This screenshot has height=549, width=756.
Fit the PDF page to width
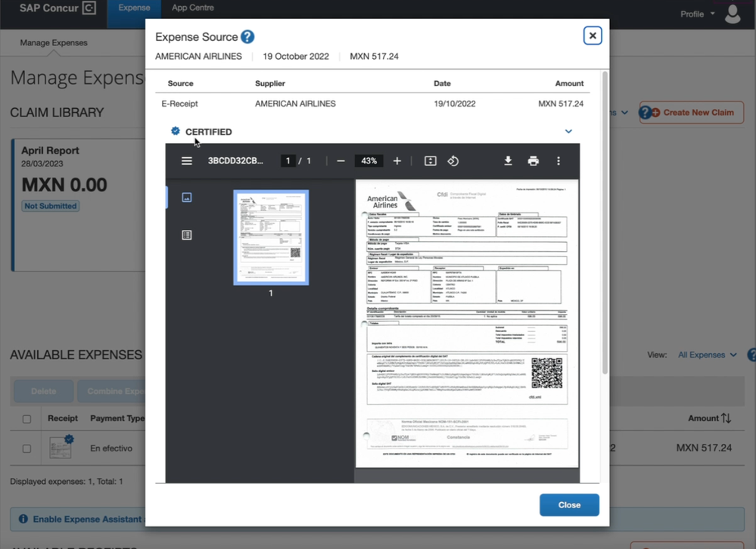click(x=430, y=161)
